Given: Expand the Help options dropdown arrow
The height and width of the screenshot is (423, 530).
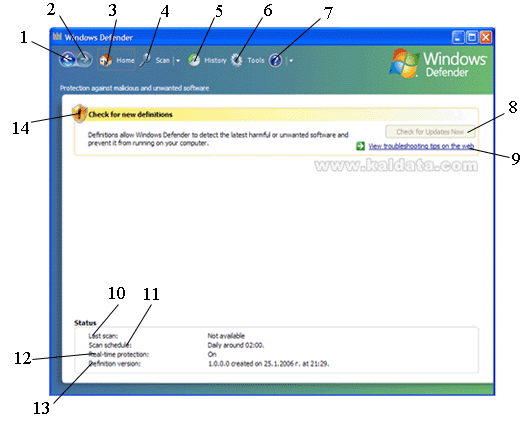Looking at the screenshot, I should [291, 61].
